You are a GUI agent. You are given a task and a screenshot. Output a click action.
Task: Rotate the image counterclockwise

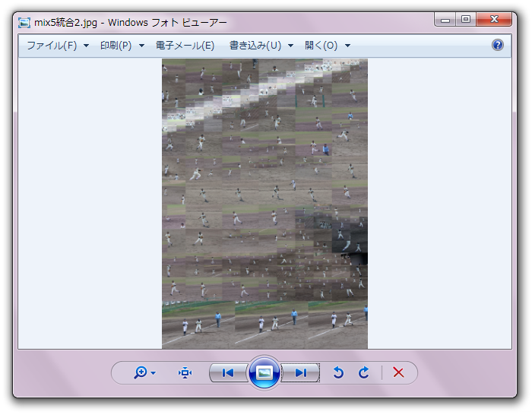(x=338, y=372)
